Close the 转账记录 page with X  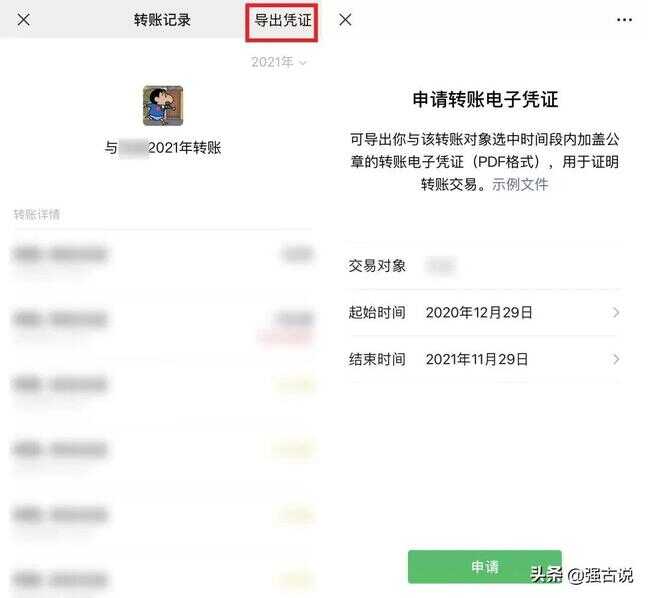coord(24,19)
